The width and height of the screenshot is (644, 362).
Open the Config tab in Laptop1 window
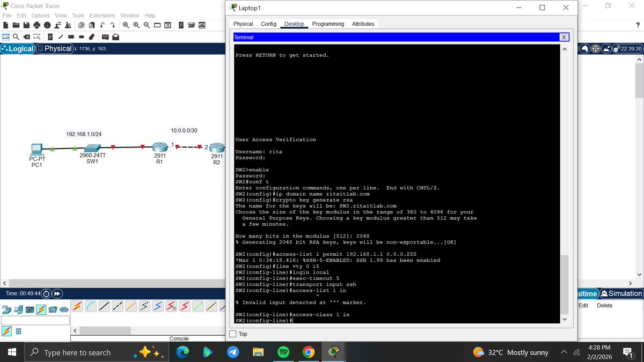tap(268, 24)
